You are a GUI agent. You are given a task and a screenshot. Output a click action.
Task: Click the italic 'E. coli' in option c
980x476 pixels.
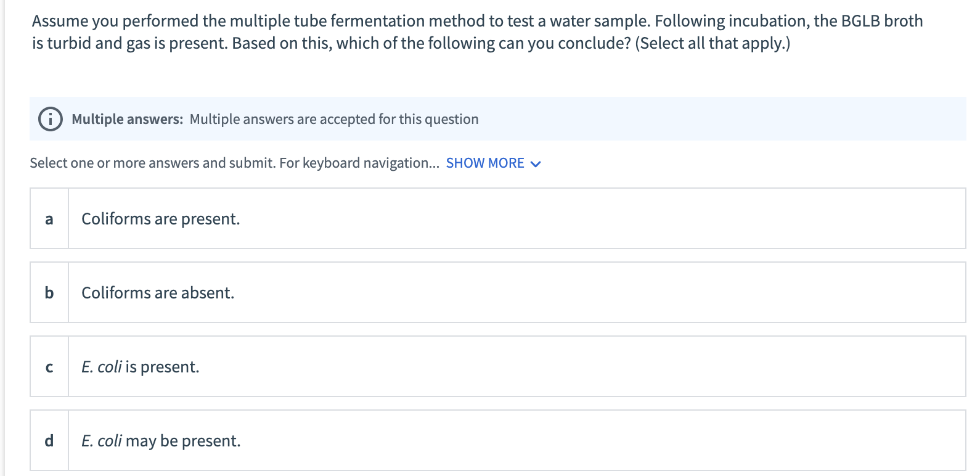pyautogui.click(x=102, y=367)
